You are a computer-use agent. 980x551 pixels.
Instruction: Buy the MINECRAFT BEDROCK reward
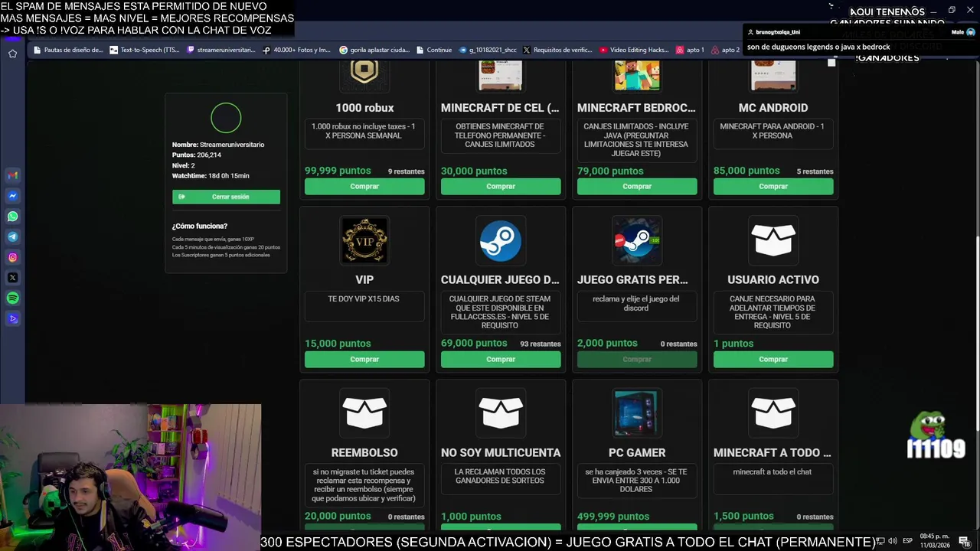point(637,186)
